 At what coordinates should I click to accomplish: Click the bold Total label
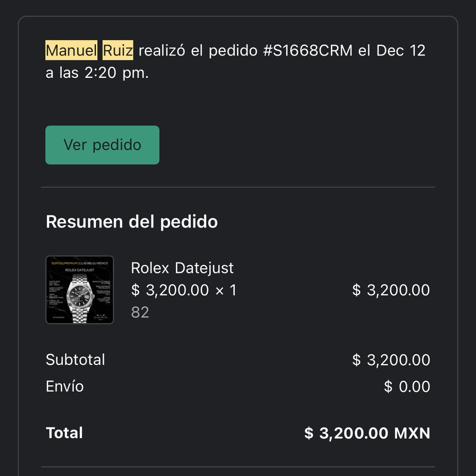[64, 433]
